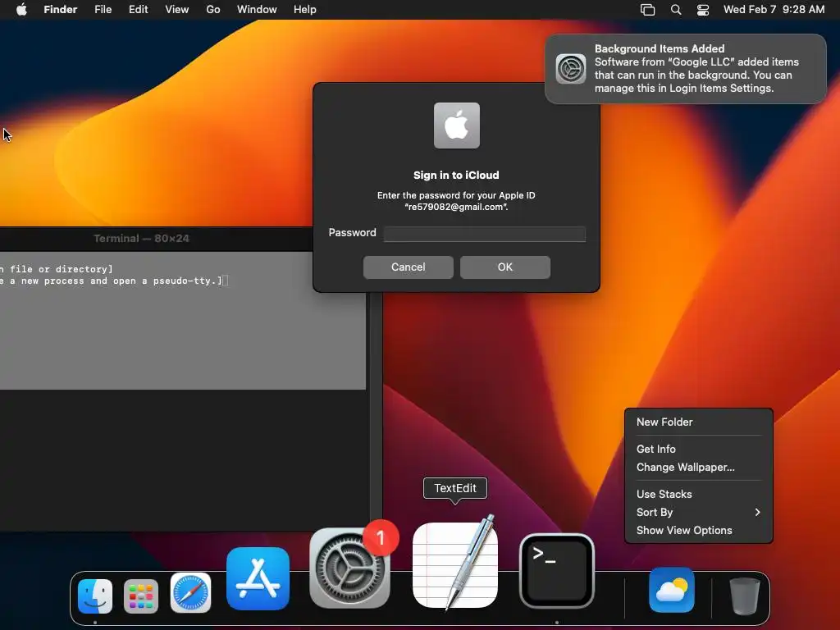840x630 pixels.
Task: Open the Weather app in Dock
Action: (x=671, y=590)
